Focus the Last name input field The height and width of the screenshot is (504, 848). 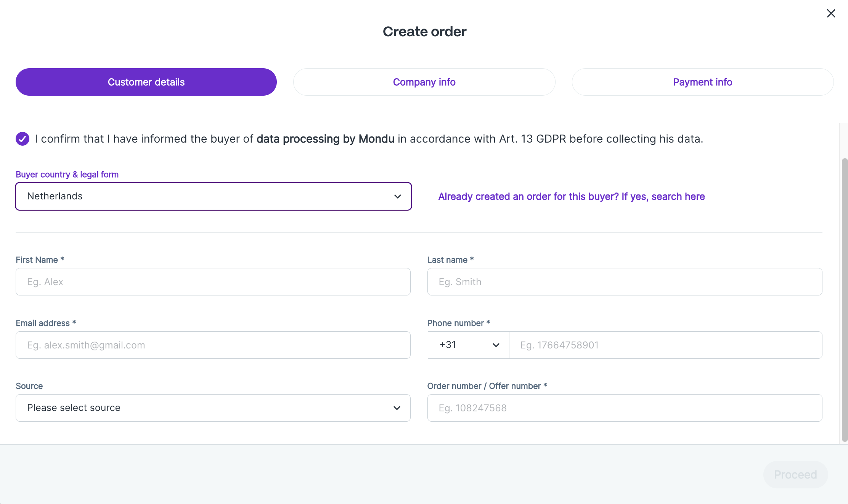pos(625,282)
